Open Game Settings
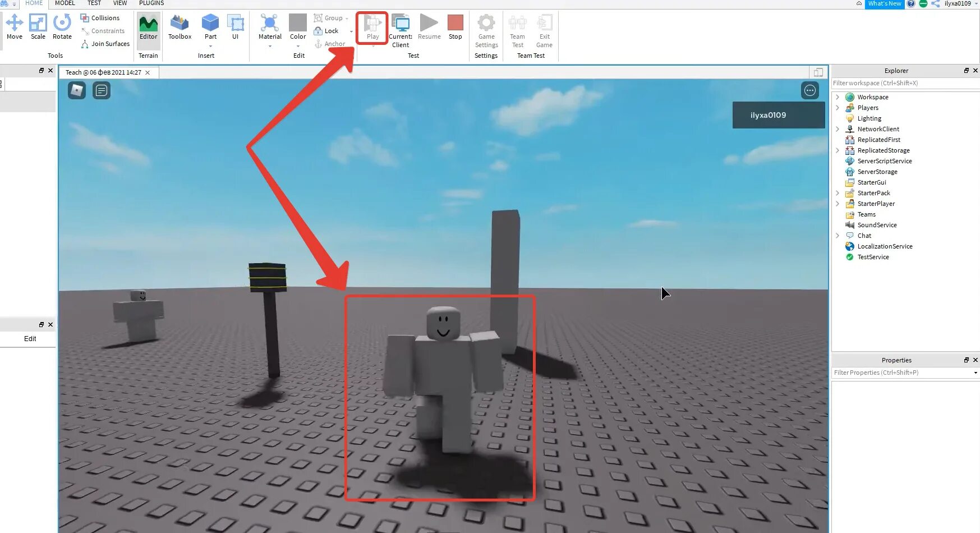This screenshot has height=533, width=980. pyautogui.click(x=486, y=31)
